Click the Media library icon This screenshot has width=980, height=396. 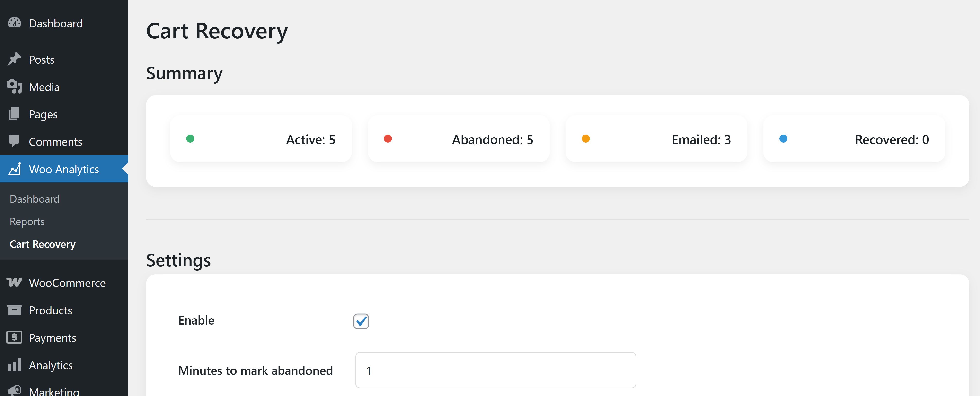coord(14,87)
